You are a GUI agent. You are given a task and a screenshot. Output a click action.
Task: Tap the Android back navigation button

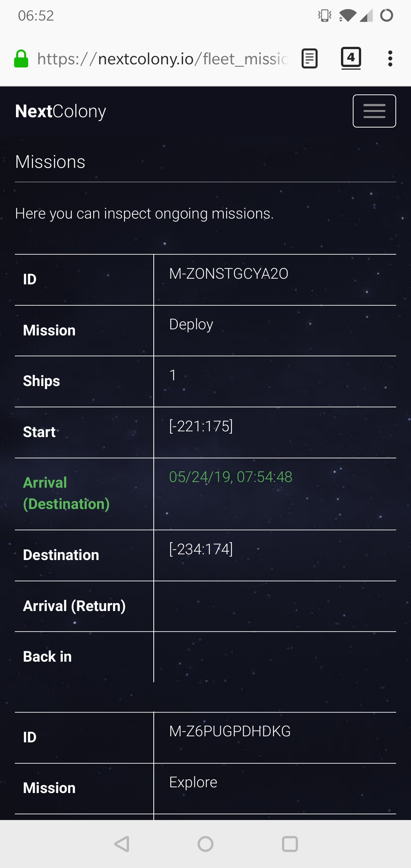122,844
